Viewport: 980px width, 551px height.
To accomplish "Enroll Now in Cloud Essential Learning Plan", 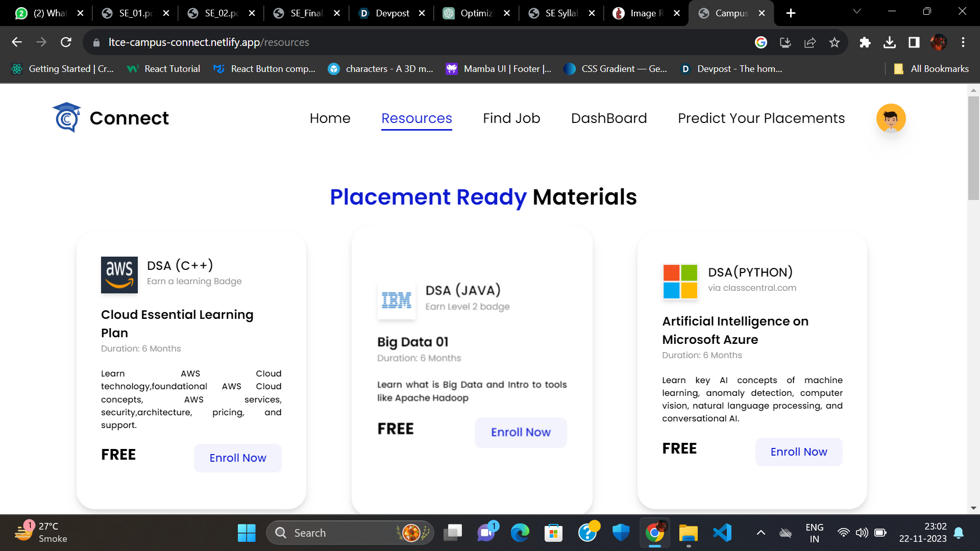I will click(237, 458).
